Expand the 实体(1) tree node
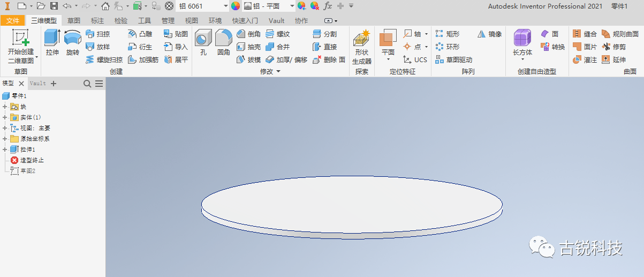 coord(5,117)
